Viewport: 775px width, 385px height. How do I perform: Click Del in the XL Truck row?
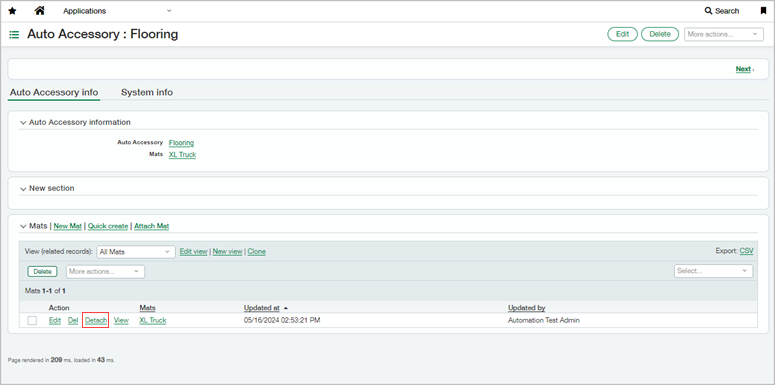73,320
